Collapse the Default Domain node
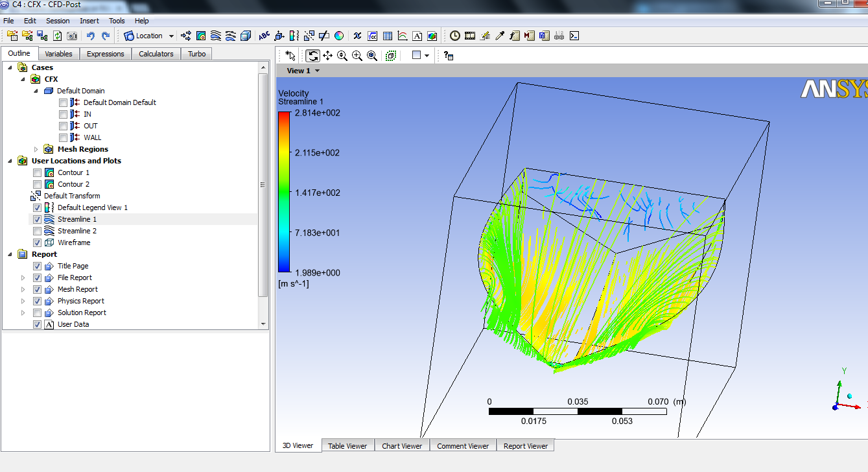Screen dimensions: 868x472 (36, 91)
